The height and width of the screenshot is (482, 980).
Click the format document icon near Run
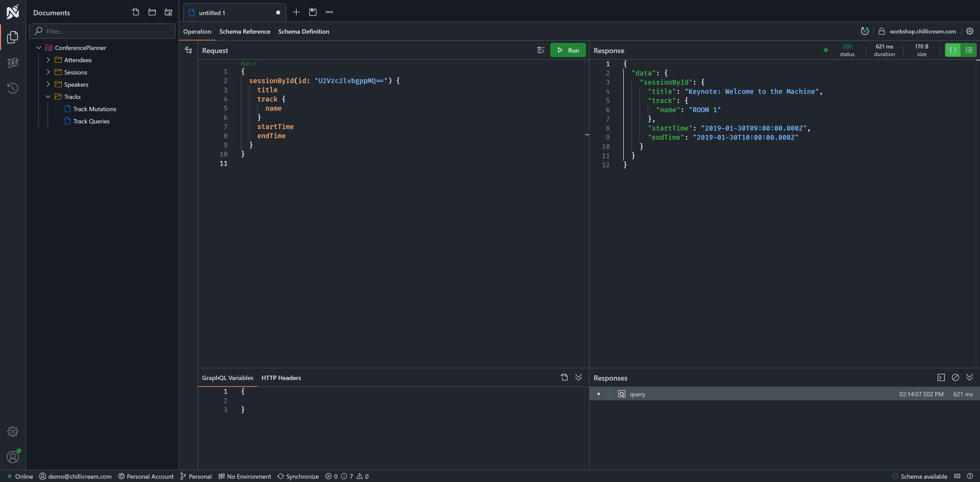[541, 50]
